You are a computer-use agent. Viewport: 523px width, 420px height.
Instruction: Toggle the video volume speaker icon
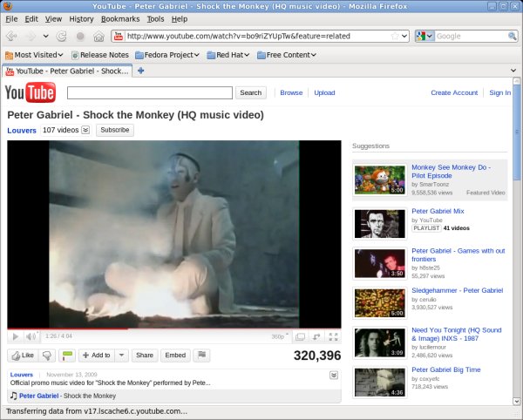coord(31,336)
